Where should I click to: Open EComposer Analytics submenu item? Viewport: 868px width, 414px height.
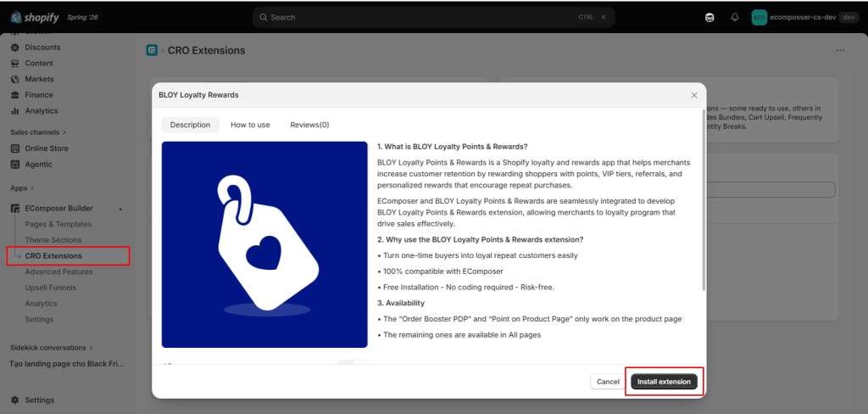point(41,304)
